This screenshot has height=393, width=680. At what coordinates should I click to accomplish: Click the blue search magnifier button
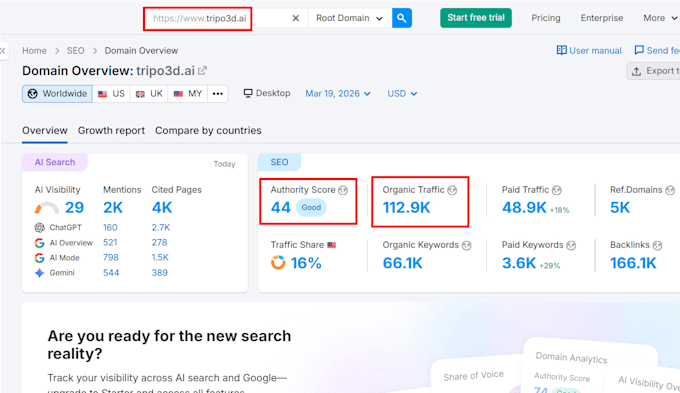tap(402, 18)
